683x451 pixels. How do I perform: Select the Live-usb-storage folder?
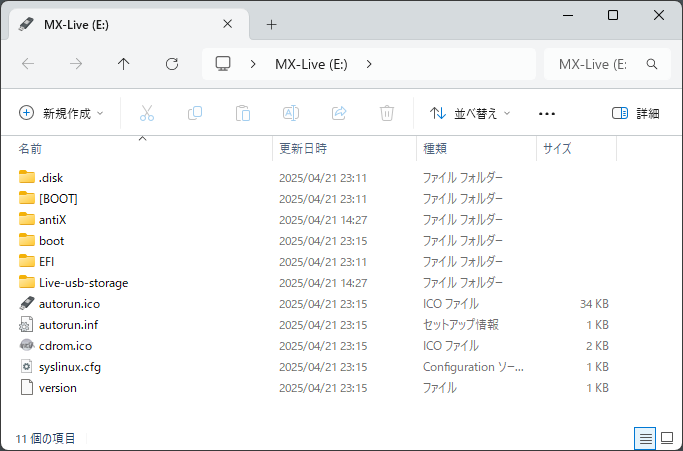(83, 282)
